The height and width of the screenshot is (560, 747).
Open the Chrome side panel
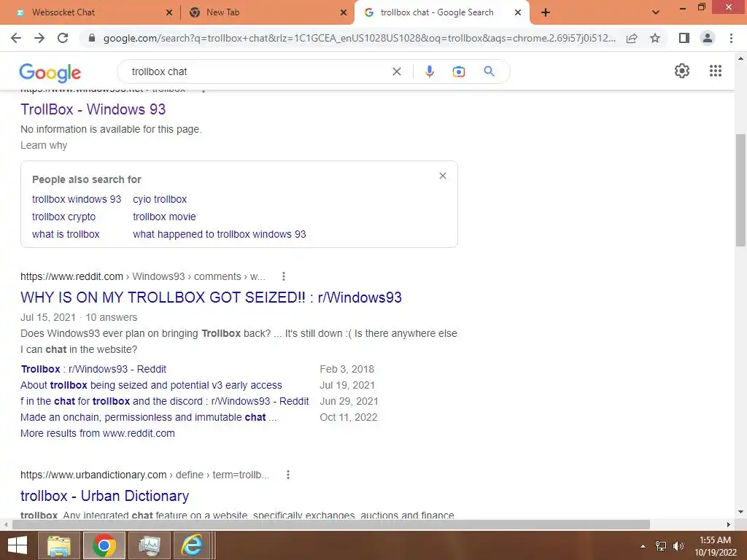[x=684, y=38]
